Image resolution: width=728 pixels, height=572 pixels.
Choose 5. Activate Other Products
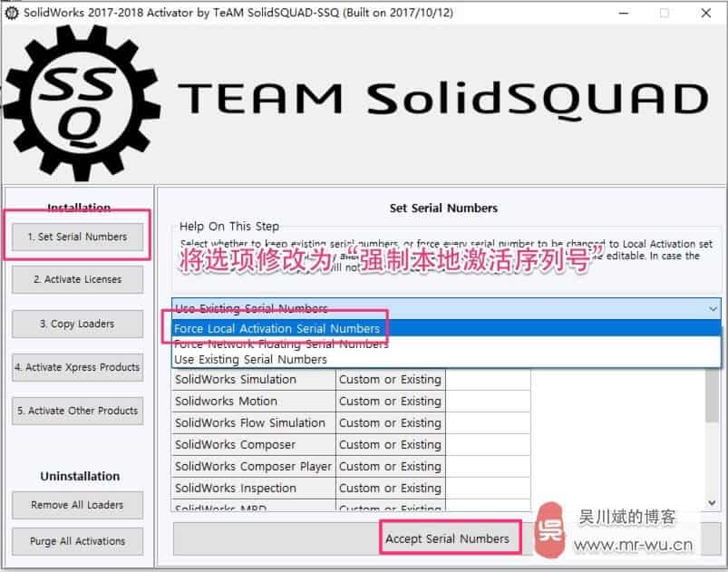coord(78,411)
